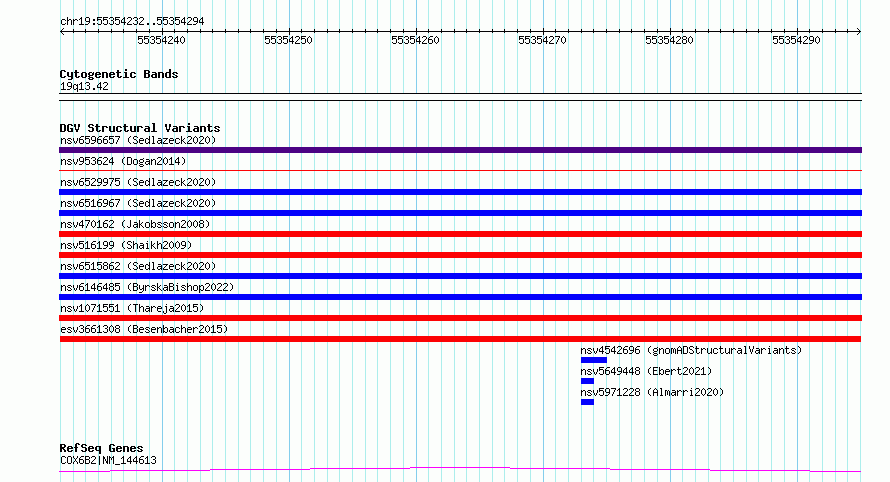
Task: Select the small blue bar below nsv5971228
Action: 587,402
